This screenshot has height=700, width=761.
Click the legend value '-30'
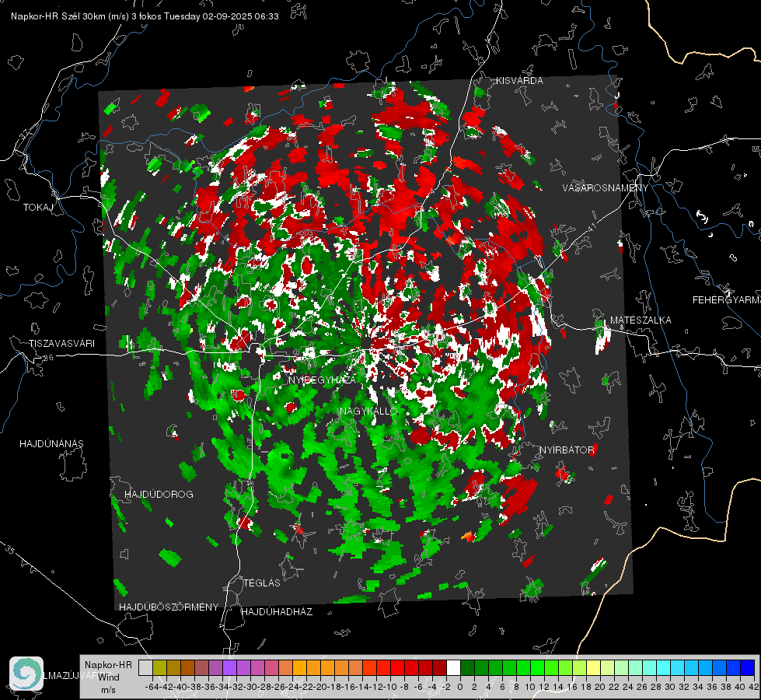pos(250,687)
